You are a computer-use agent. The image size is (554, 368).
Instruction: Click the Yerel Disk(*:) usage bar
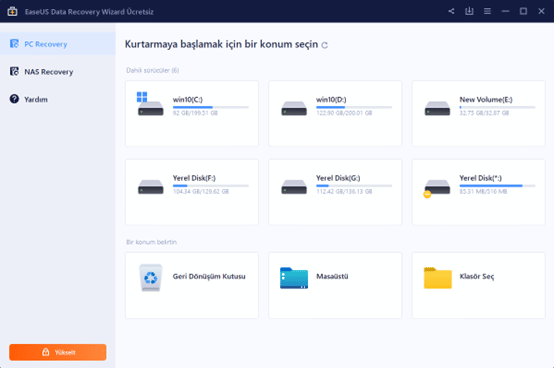point(497,185)
